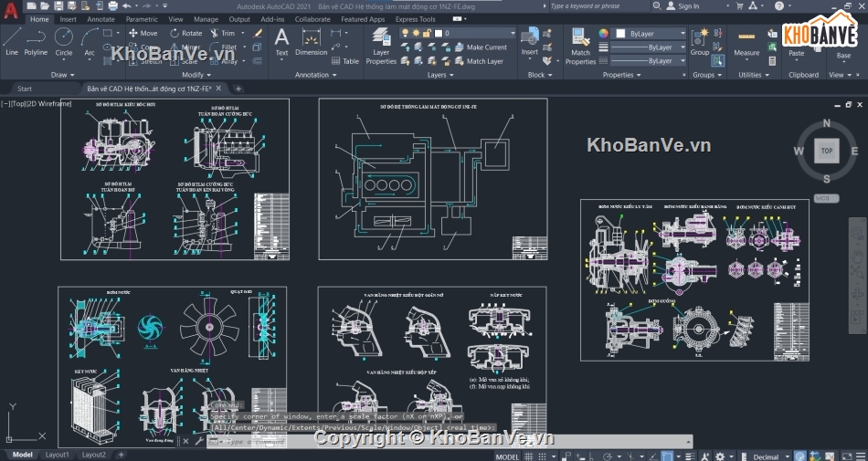Click the Autodesk App Store cart icon
Image resolution: width=868 pixels, height=461 pixels.
coord(739,6)
